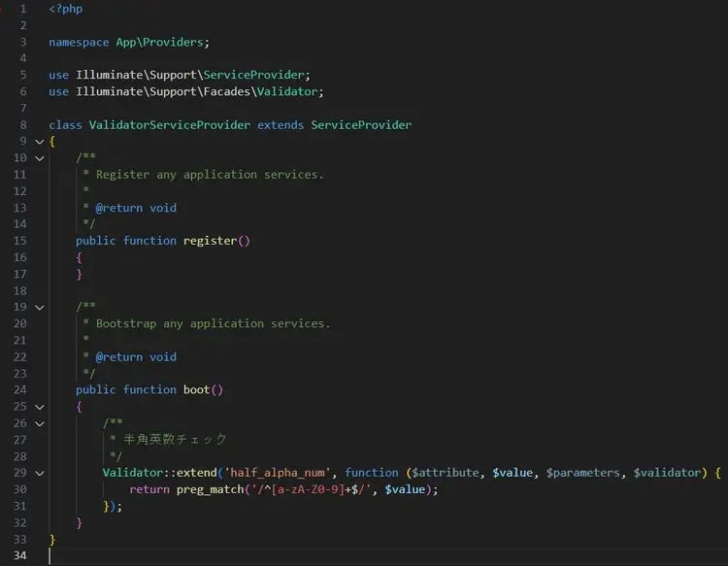Click the 'extends' keyword

[x=281, y=125]
